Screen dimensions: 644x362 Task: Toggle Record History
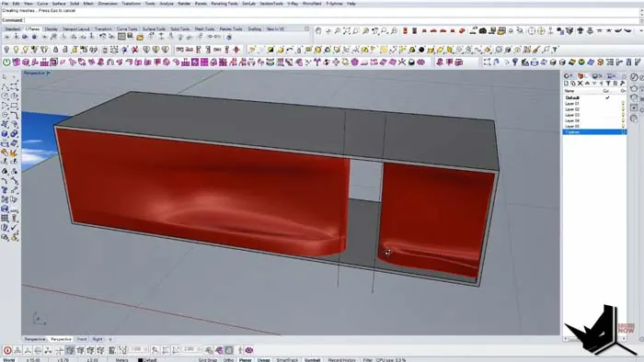point(342,360)
